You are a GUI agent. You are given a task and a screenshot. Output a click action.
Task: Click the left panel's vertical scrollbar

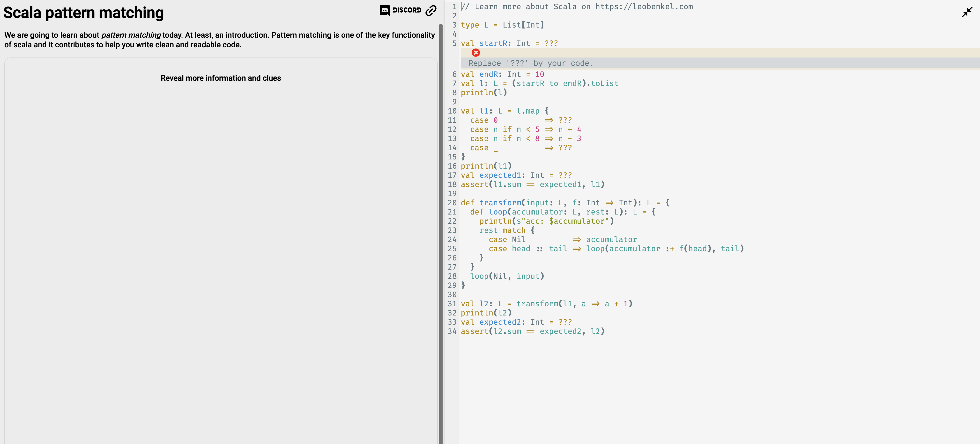441,228
